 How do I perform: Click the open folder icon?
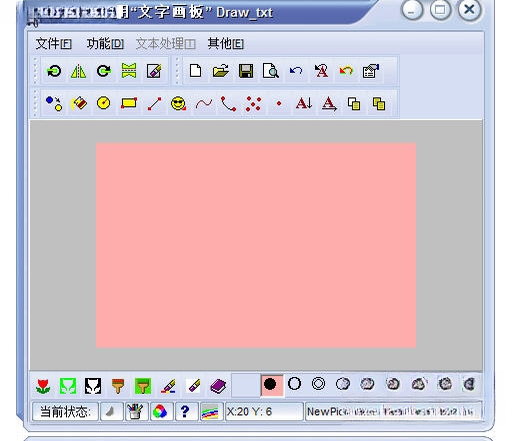pos(221,71)
